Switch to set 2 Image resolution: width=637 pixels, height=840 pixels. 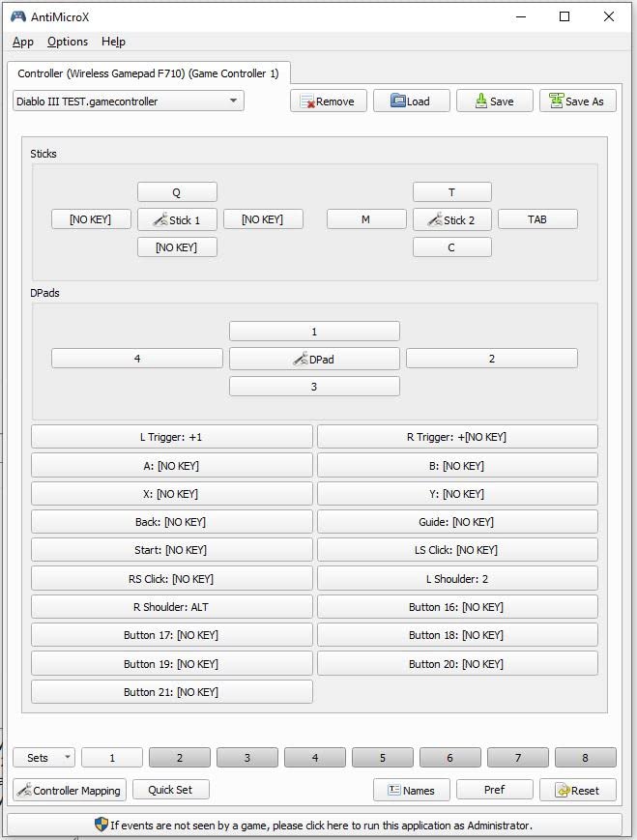(179, 758)
